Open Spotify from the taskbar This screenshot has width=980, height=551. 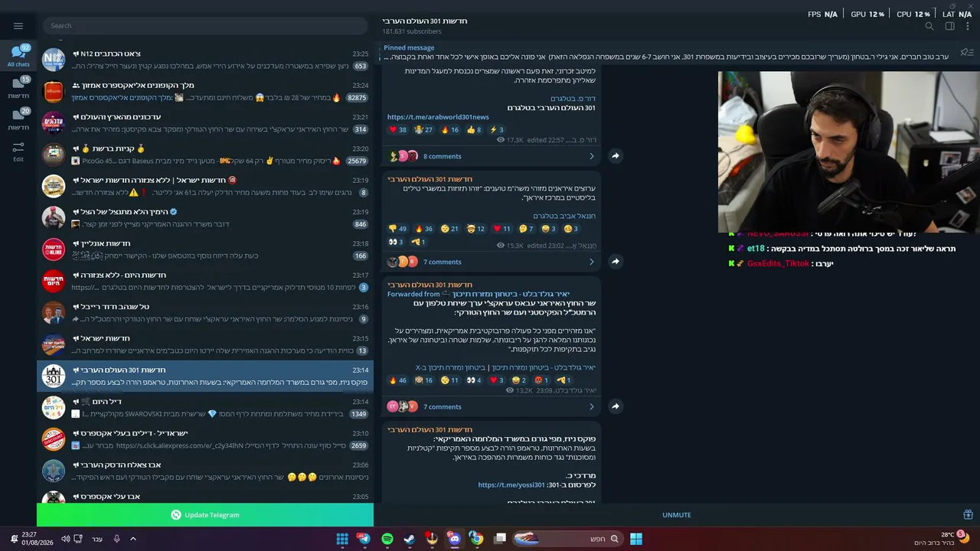click(387, 539)
